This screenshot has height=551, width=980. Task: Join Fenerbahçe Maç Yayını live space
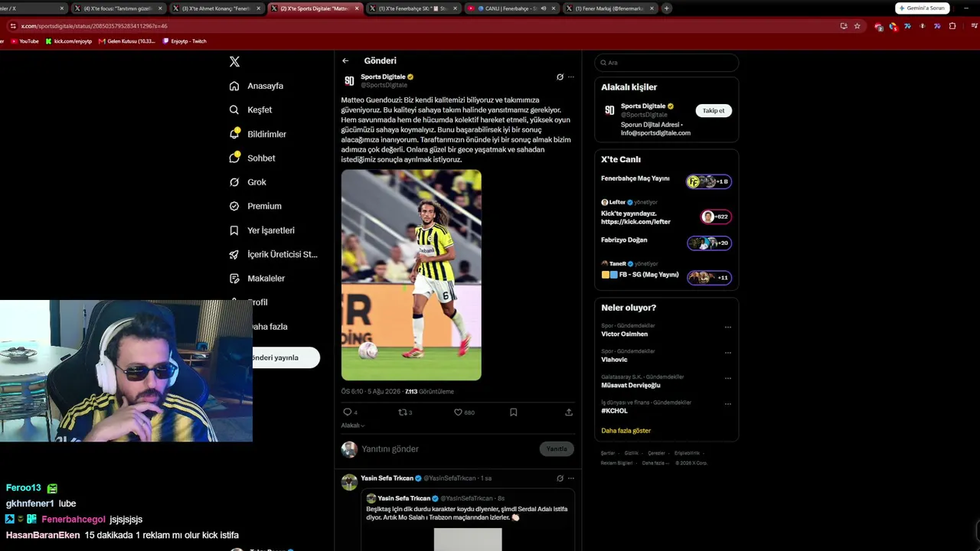[666, 181]
